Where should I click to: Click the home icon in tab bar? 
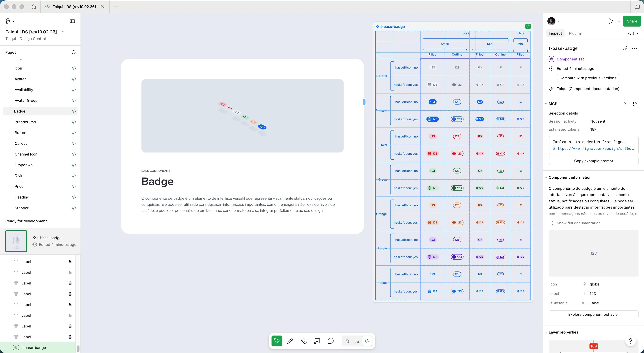click(34, 7)
